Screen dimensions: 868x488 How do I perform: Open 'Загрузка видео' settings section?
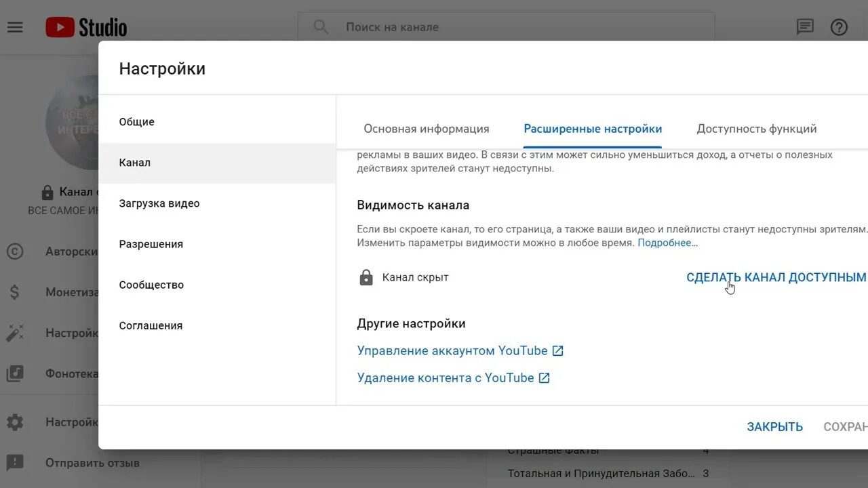coord(217,203)
